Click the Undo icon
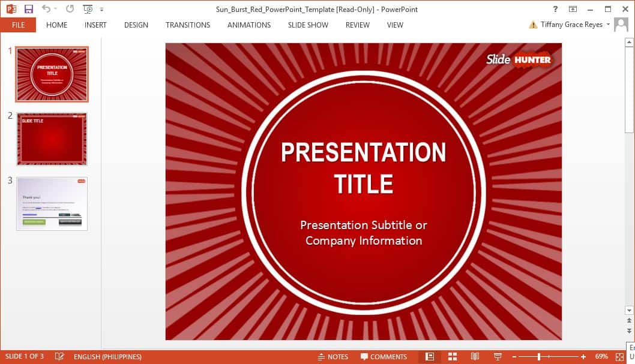This screenshot has width=635, height=364. click(x=46, y=9)
